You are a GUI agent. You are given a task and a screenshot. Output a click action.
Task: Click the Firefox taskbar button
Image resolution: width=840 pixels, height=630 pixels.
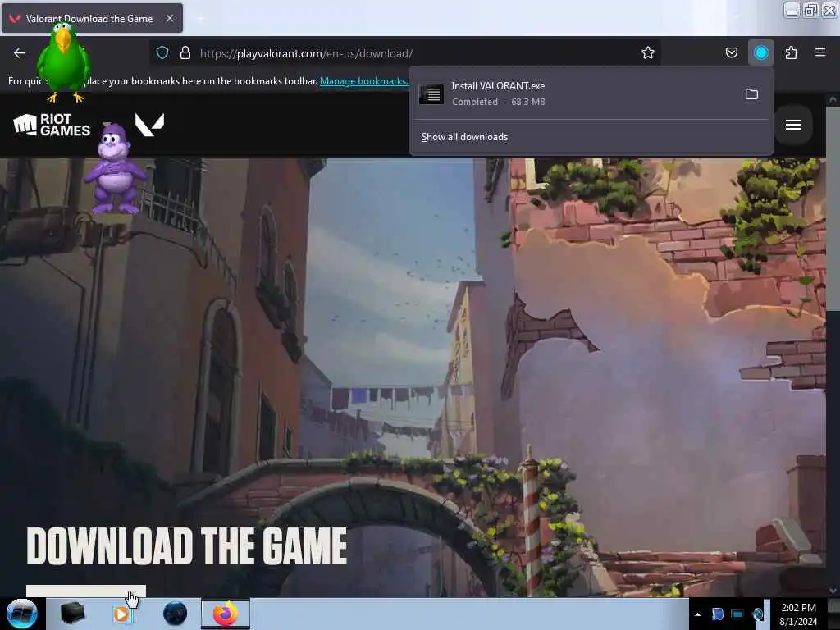coord(226,614)
